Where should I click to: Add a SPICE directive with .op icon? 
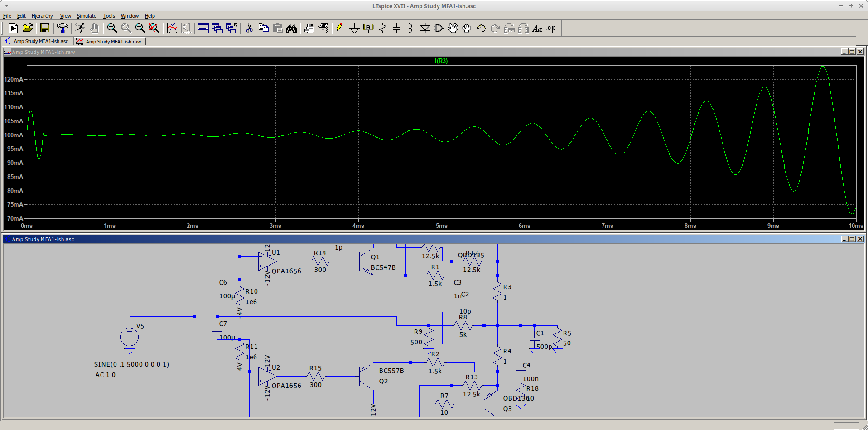coord(551,29)
